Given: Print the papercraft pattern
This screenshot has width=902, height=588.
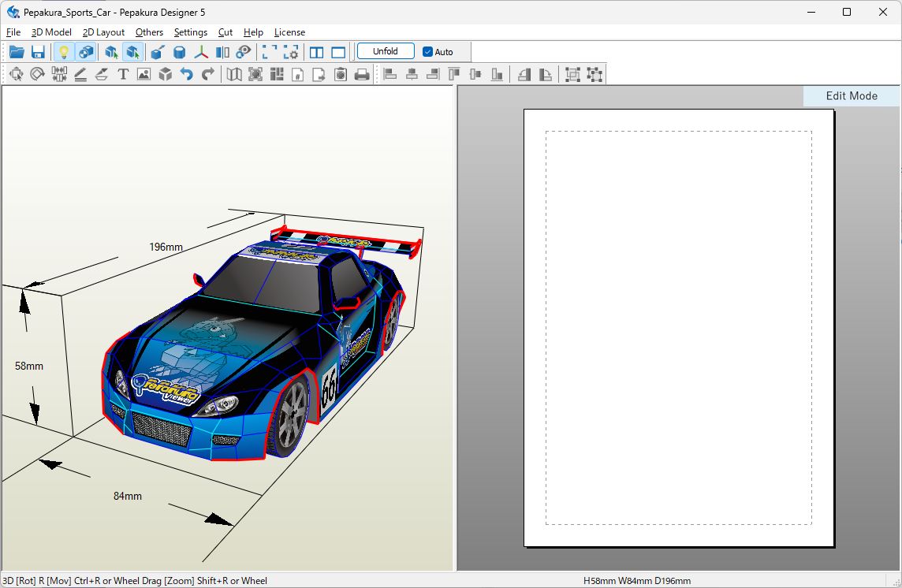Looking at the screenshot, I should point(362,74).
